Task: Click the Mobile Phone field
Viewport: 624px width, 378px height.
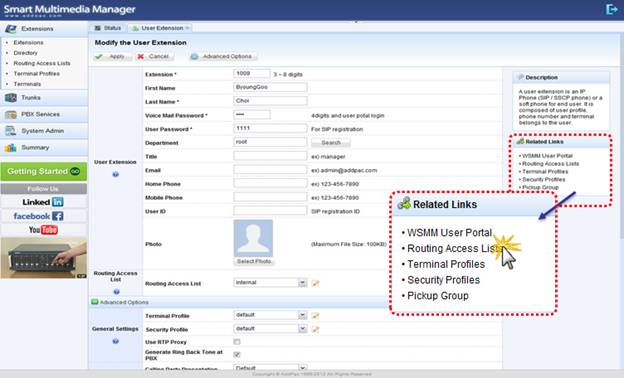Action: (270, 197)
